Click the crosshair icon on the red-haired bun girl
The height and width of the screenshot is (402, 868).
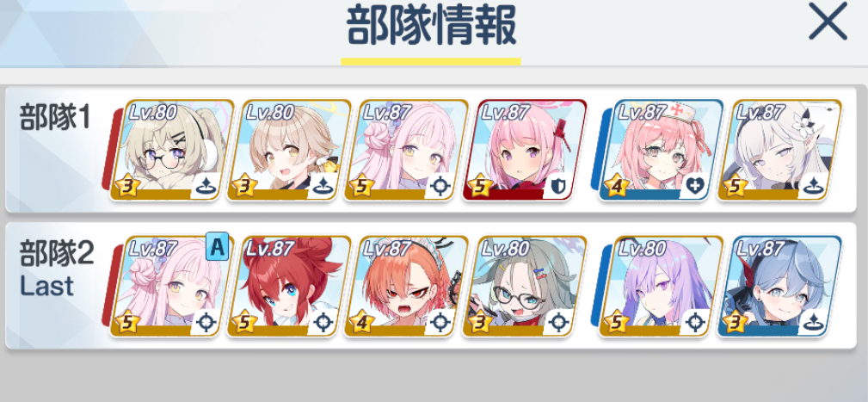click(322, 324)
